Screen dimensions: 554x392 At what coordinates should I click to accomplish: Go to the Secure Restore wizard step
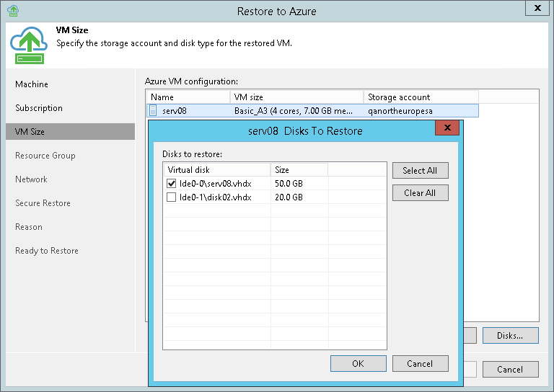pos(43,203)
